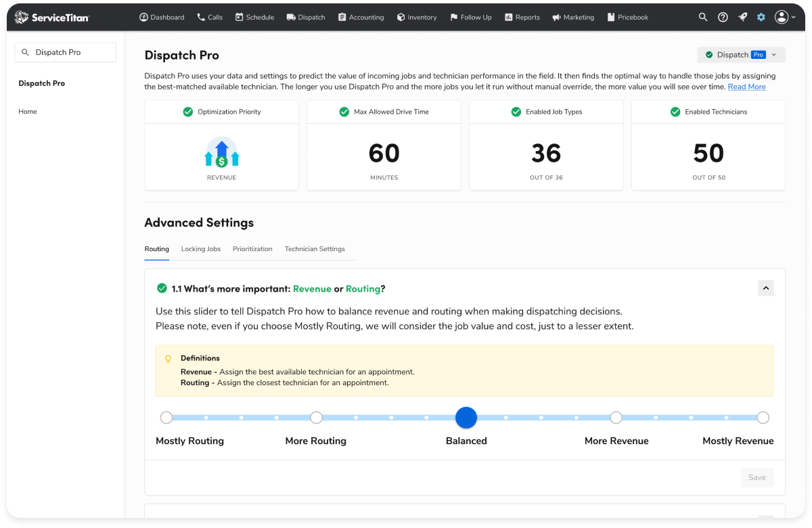Open the Pricebook page
Image resolution: width=812 pixels, height=528 pixels.
pos(628,18)
